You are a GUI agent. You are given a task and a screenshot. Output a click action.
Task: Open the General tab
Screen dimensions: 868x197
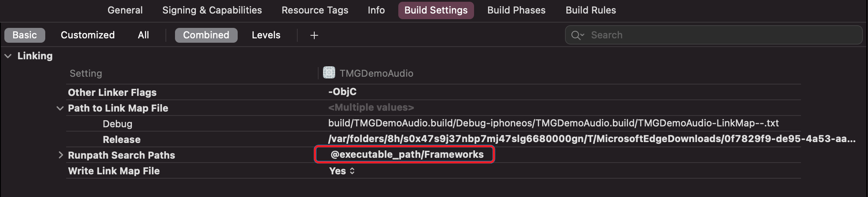click(125, 10)
